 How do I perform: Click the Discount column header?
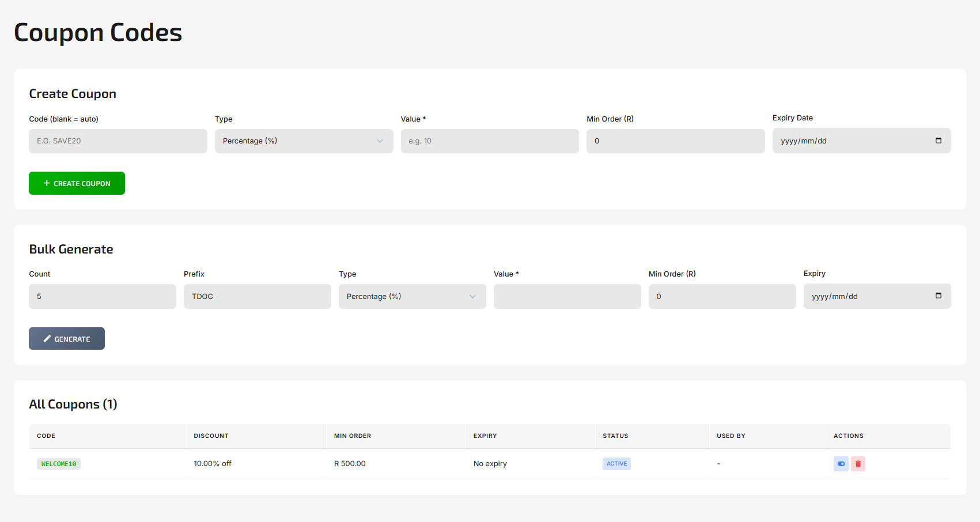tap(211, 436)
